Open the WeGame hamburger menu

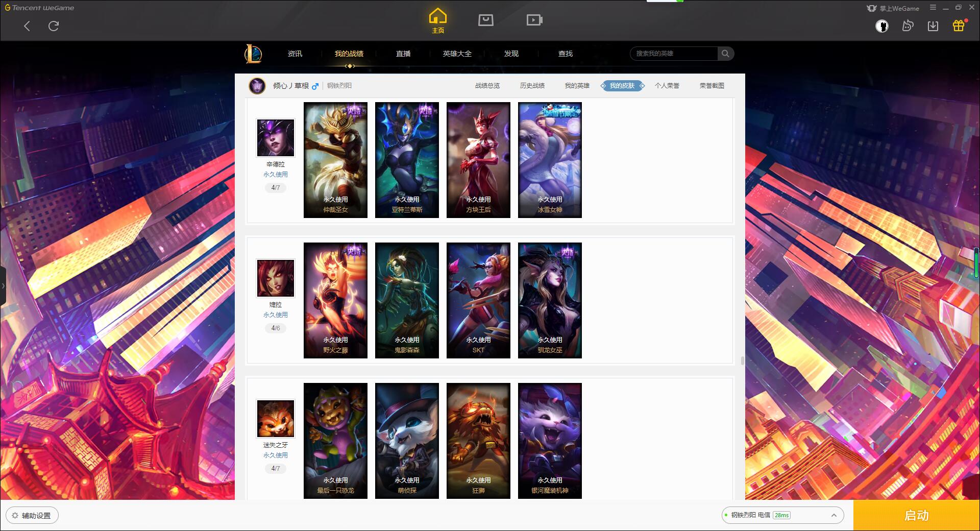pos(933,8)
